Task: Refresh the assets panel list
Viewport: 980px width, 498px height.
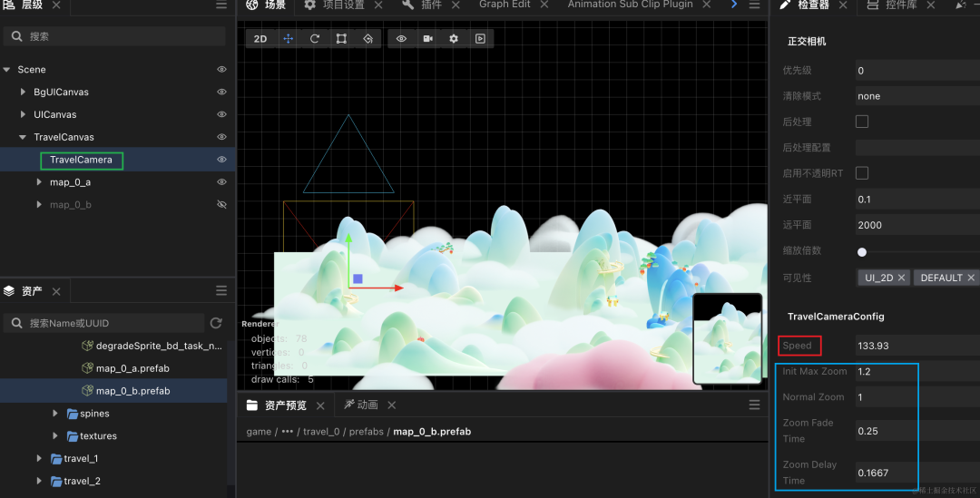Action: click(216, 323)
